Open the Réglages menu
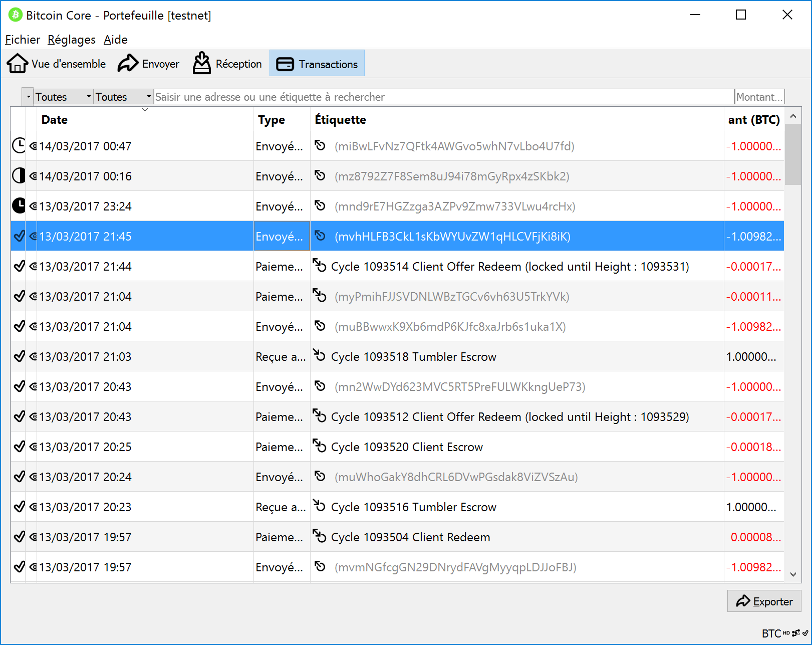Image resolution: width=812 pixels, height=645 pixels. [72, 40]
